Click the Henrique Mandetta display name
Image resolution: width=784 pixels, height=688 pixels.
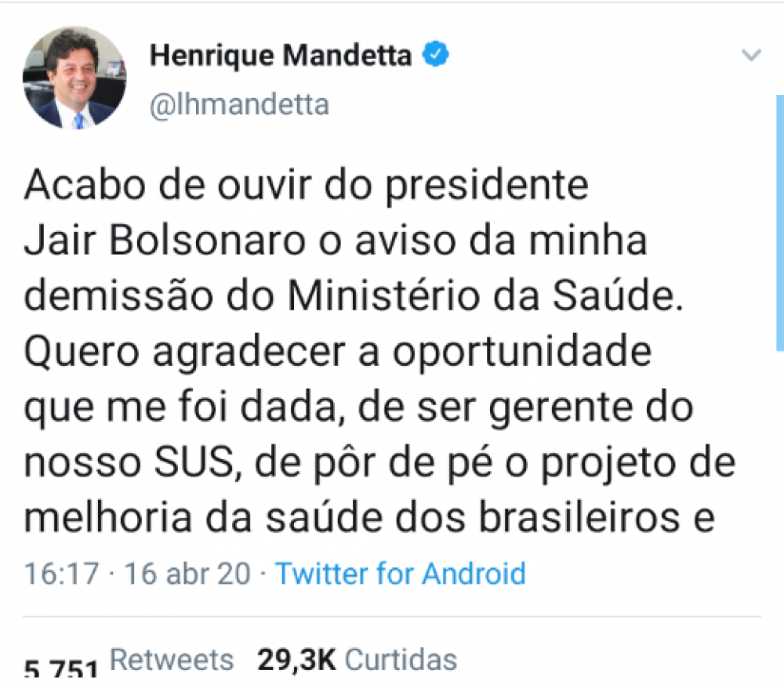pos(280,56)
